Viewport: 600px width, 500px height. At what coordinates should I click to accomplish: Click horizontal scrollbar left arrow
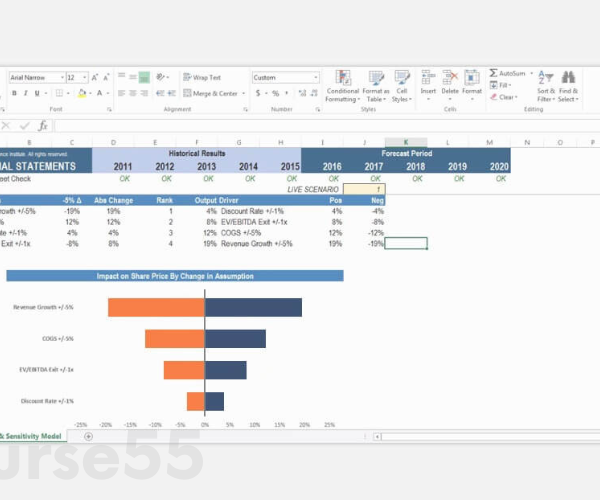tap(377, 436)
